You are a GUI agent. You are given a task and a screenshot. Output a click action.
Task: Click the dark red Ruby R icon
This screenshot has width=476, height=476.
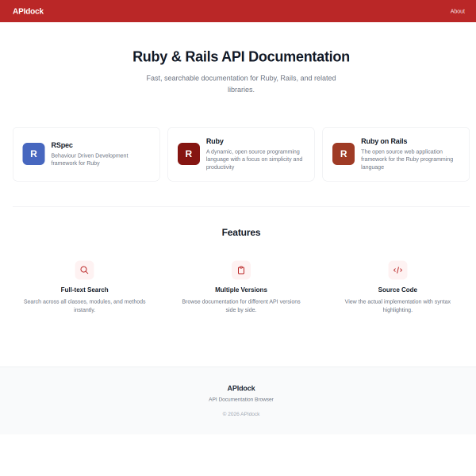(x=189, y=154)
